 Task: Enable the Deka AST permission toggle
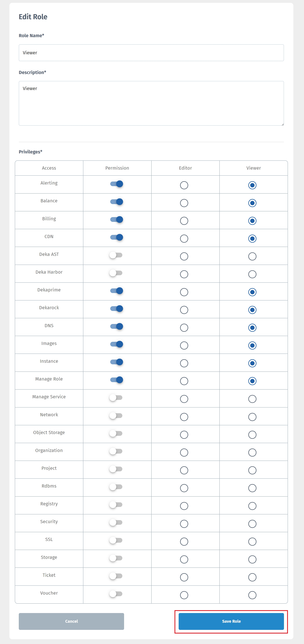[x=116, y=255]
